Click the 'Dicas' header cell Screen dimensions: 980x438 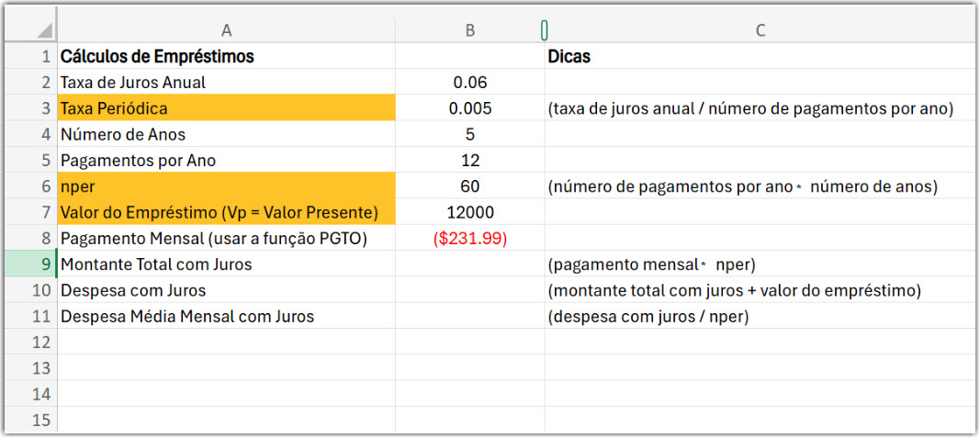760,56
